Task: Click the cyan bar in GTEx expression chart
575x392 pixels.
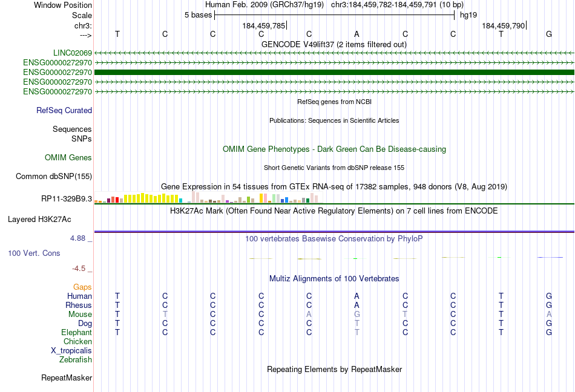Action: [x=181, y=200]
